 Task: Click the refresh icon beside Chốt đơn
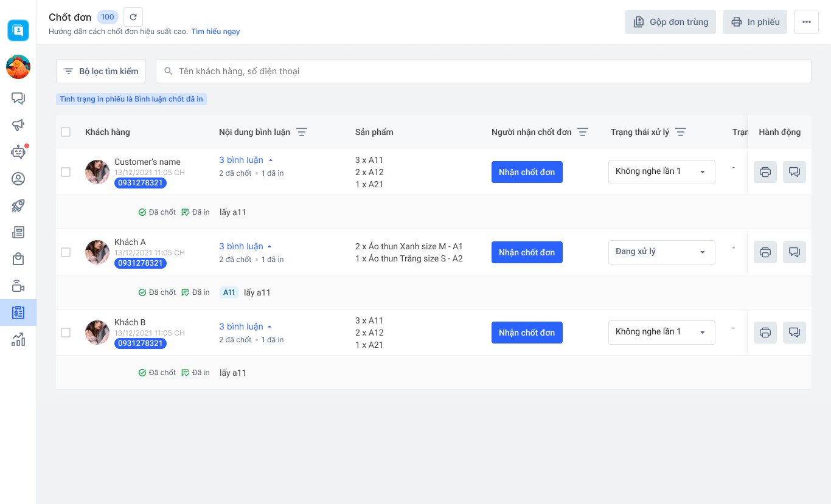click(x=133, y=17)
